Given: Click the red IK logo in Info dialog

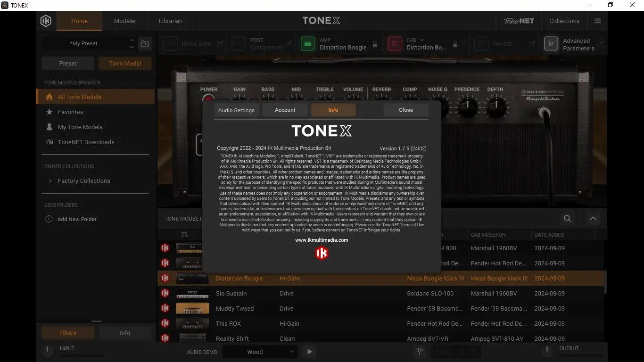Looking at the screenshot, I should point(322,253).
